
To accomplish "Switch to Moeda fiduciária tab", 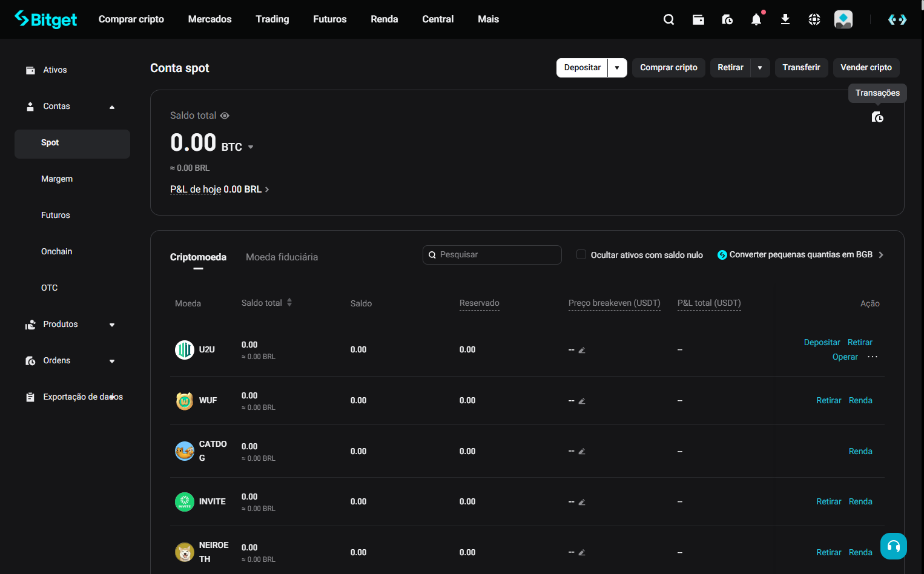I will point(282,257).
